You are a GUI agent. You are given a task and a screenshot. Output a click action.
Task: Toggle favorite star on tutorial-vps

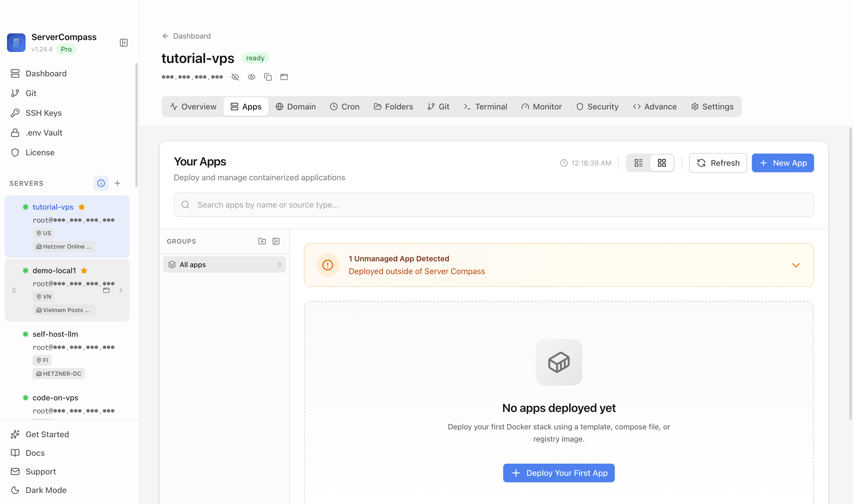pyautogui.click(x=82, y=207)
